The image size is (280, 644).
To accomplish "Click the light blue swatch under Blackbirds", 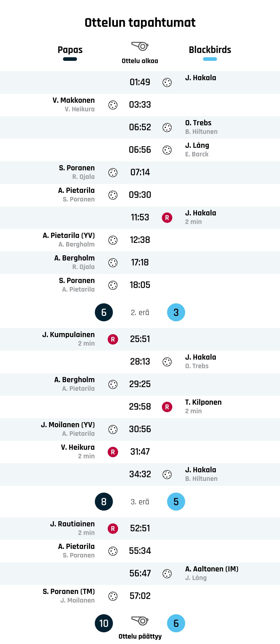I will (210, 59).
